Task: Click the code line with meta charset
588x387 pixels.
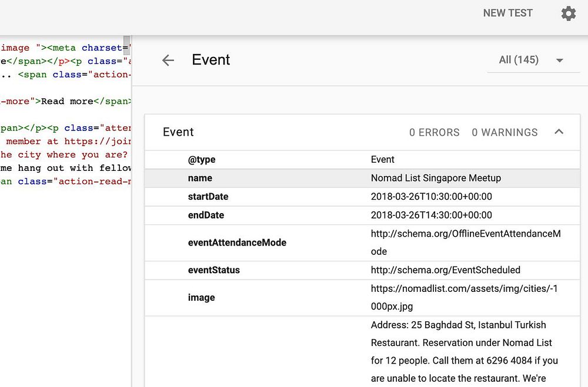Action: [x=66, y=48]
